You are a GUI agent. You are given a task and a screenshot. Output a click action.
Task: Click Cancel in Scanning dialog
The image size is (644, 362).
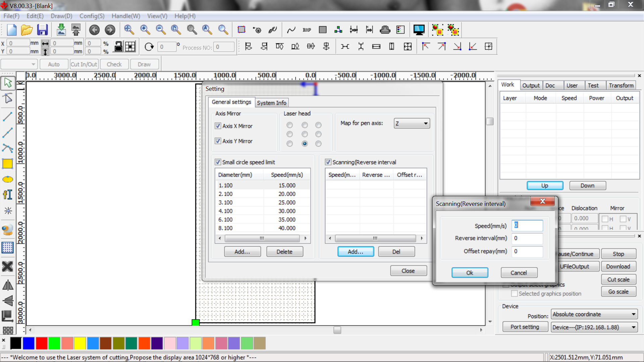pos(519,273)
